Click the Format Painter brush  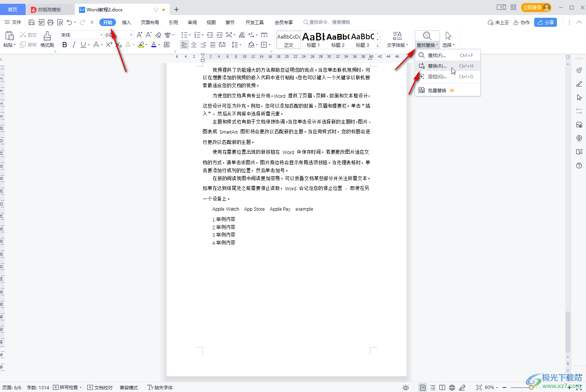47,39
